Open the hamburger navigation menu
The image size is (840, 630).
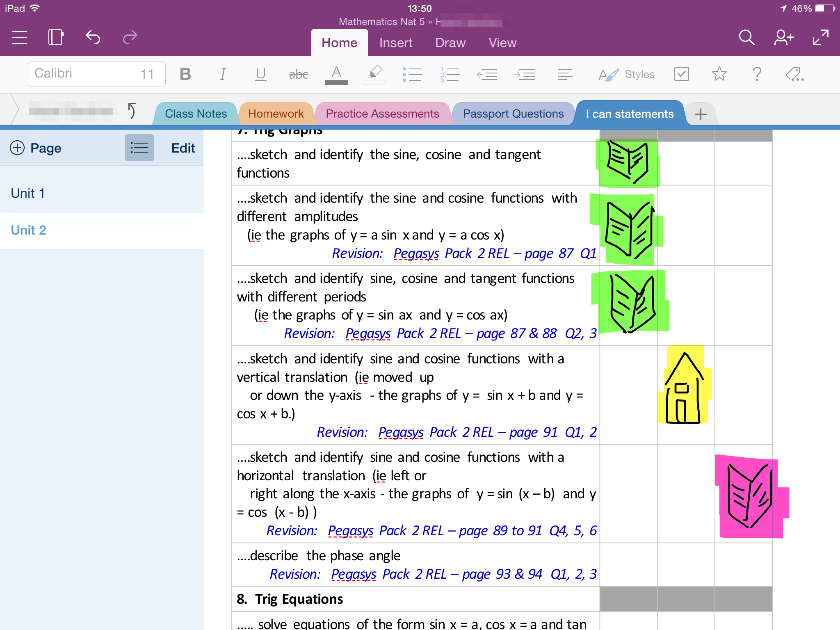(19, 38)
